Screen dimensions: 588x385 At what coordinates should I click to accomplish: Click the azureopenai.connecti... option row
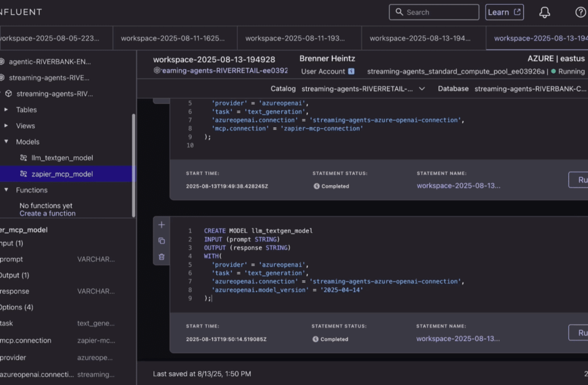click(57, 374)
